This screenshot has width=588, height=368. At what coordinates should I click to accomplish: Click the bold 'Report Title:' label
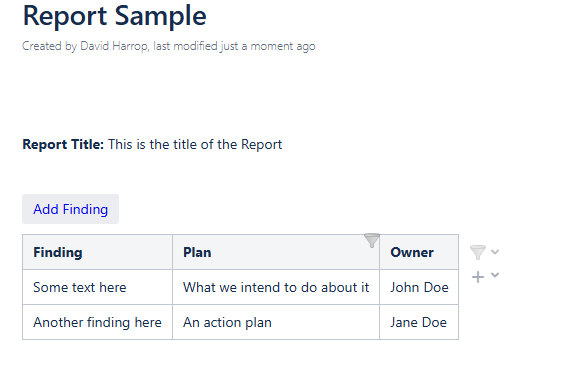point(63,144)
